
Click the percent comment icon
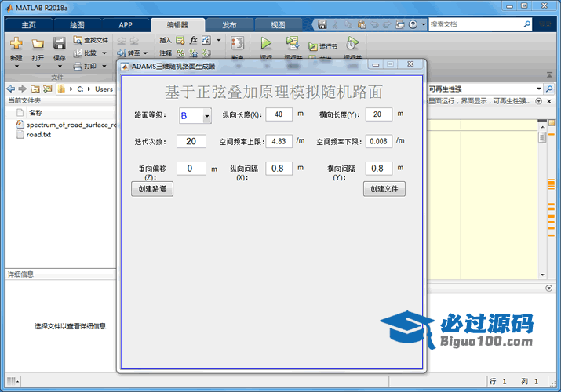[180, 53]
